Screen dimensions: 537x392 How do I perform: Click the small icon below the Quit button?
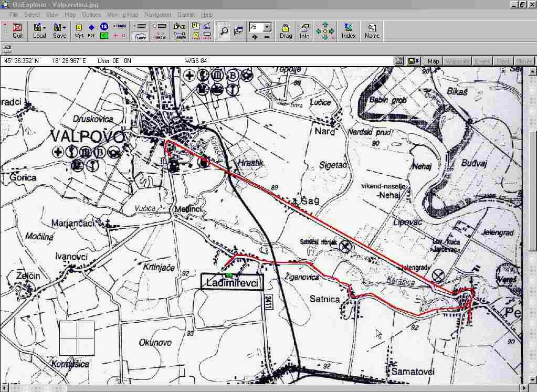[x=7, y=49]
